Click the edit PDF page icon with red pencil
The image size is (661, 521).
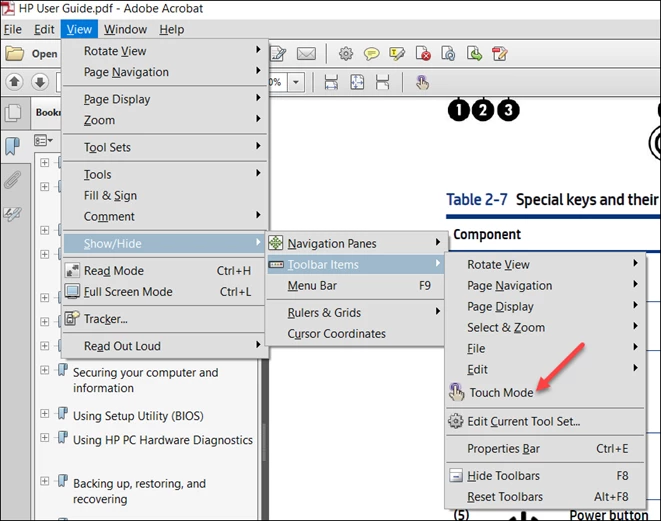point(500,54)
